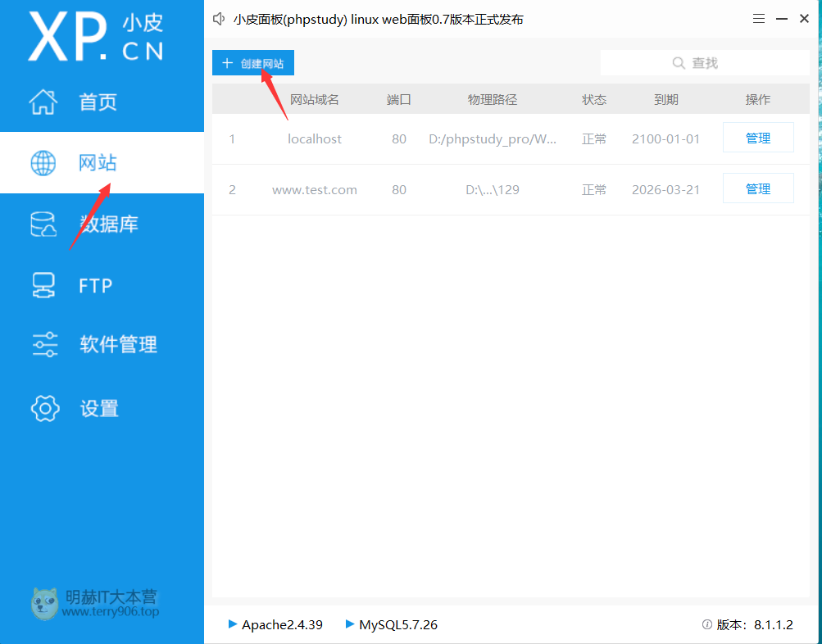Click the 操作 column header
This screenshot has width=822, height=644.
(x=758, y=100)
